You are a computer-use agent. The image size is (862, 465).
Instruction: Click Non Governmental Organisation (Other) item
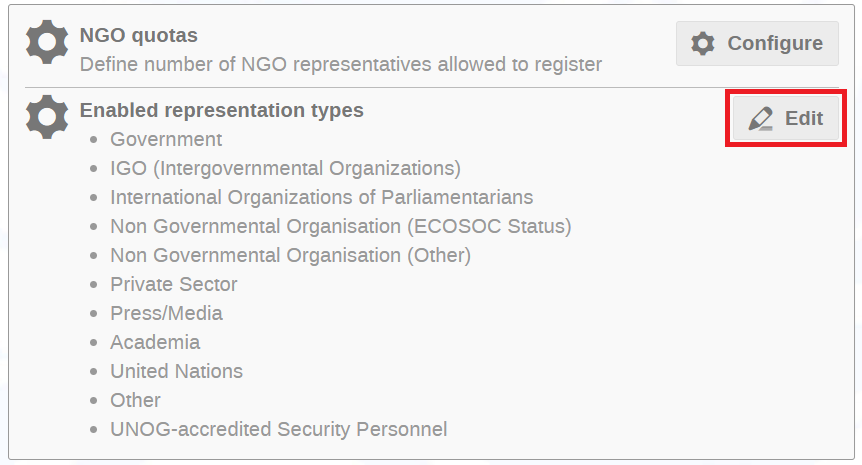tap(290, 256)
